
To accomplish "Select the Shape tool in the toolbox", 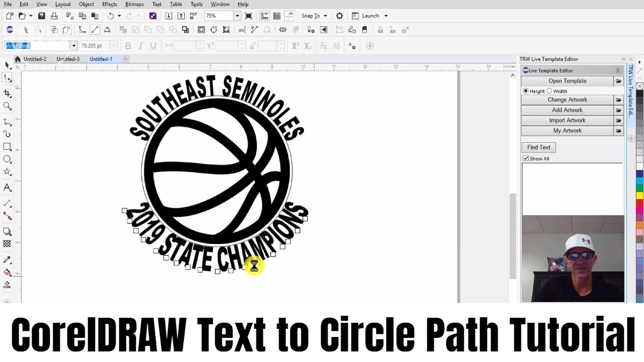I will (x=7, y=77).
